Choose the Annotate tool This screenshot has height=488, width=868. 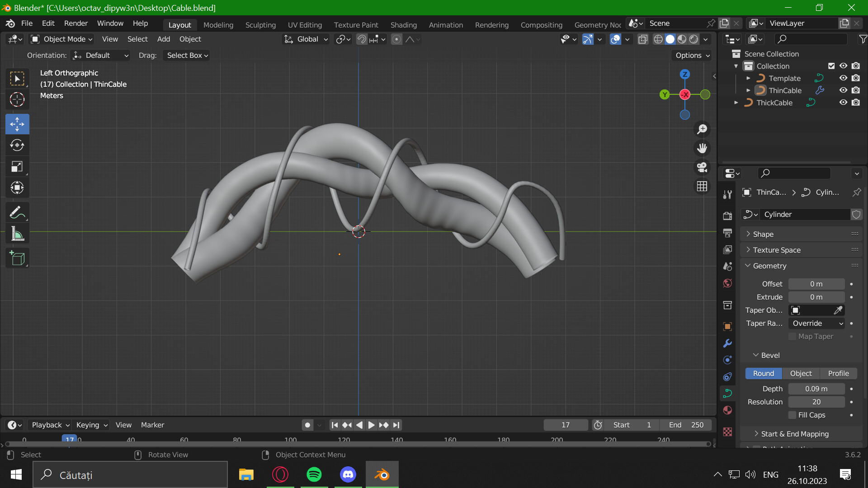[17, 212]
